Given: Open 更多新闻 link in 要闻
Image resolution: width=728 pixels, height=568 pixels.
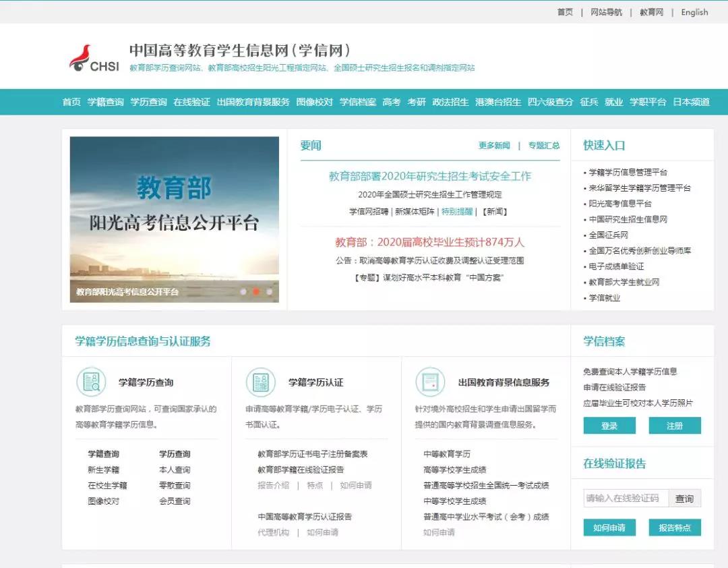Looking at the screenshot, I should click(494, 146).
